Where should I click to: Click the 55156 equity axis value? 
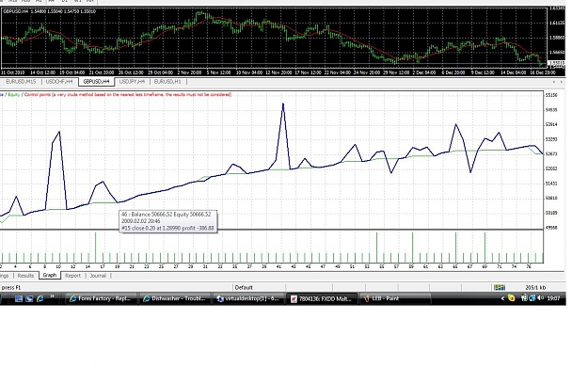tap(552, 95)
